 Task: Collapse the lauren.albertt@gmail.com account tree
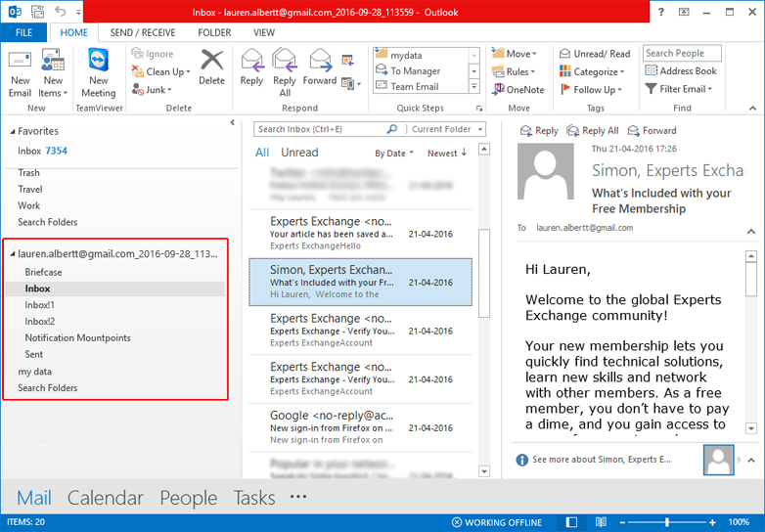13,253
